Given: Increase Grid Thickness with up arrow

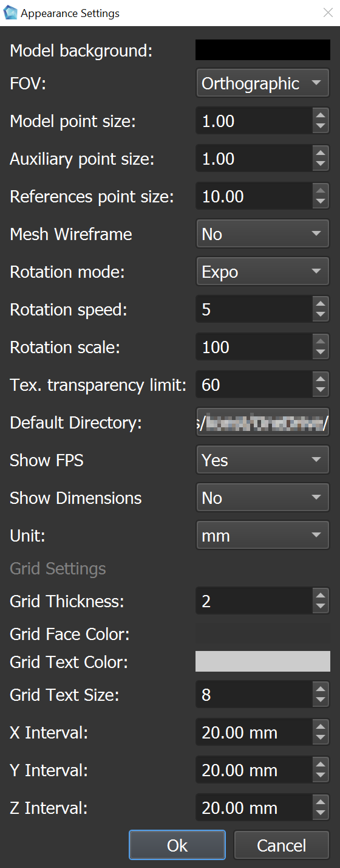Looking at the screenshot, I should [x=321, y=595].
